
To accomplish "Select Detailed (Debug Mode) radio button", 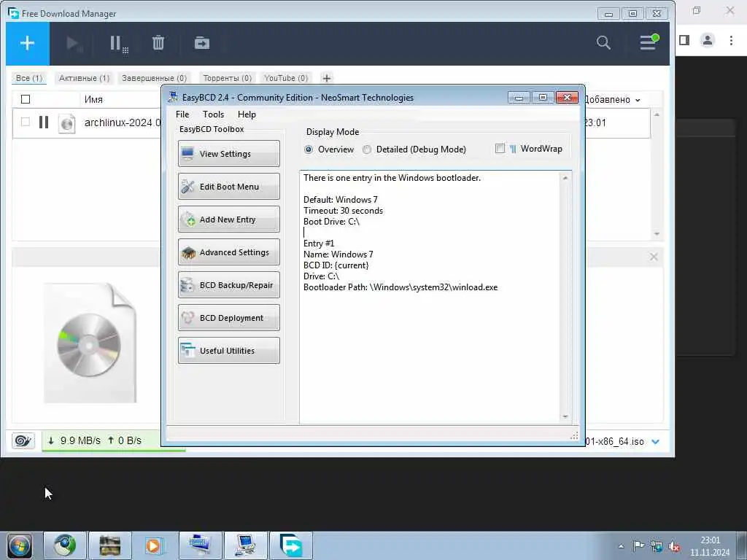I will coord(366,149).
